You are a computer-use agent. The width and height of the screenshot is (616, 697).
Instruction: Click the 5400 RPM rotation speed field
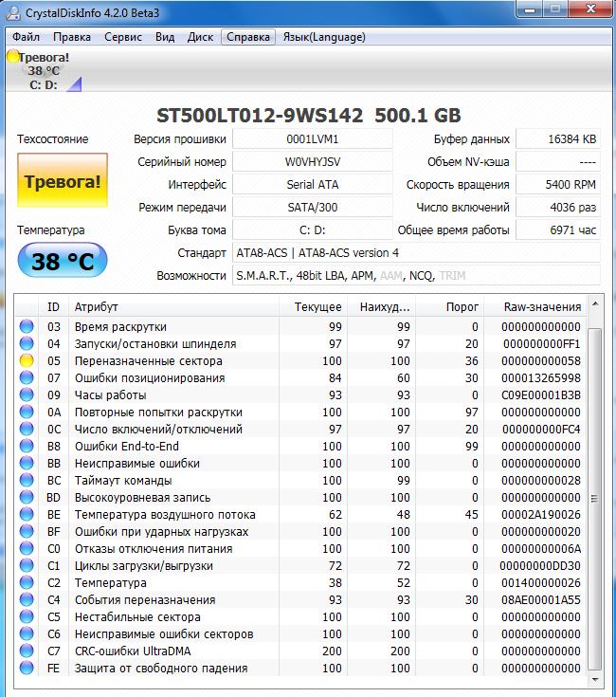point(558,185)
